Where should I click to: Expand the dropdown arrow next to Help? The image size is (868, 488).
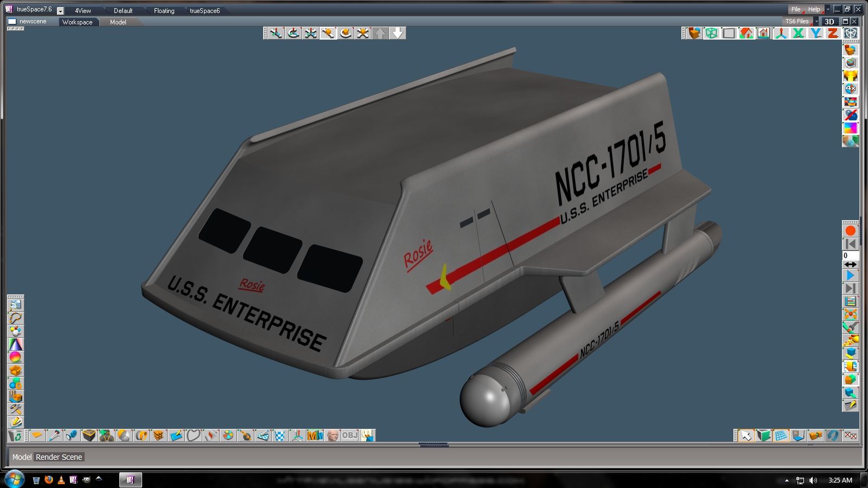(828, 9)
